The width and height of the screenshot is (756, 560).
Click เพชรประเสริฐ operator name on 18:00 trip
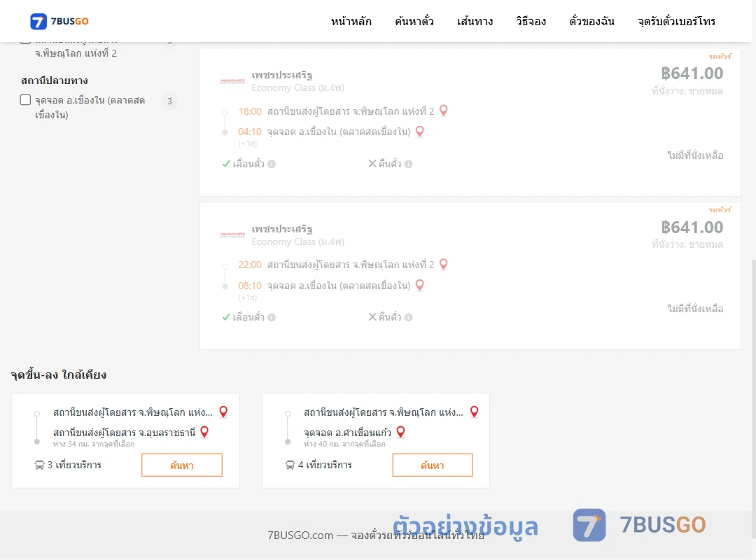(282, 75)
